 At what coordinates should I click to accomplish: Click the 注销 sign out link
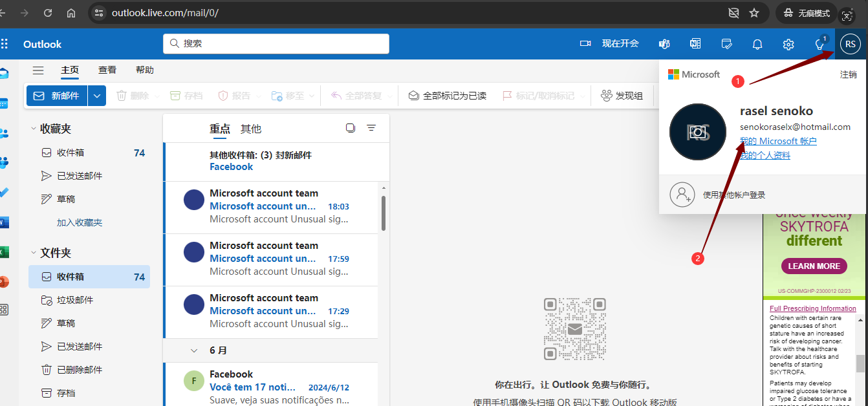(849, 74)
